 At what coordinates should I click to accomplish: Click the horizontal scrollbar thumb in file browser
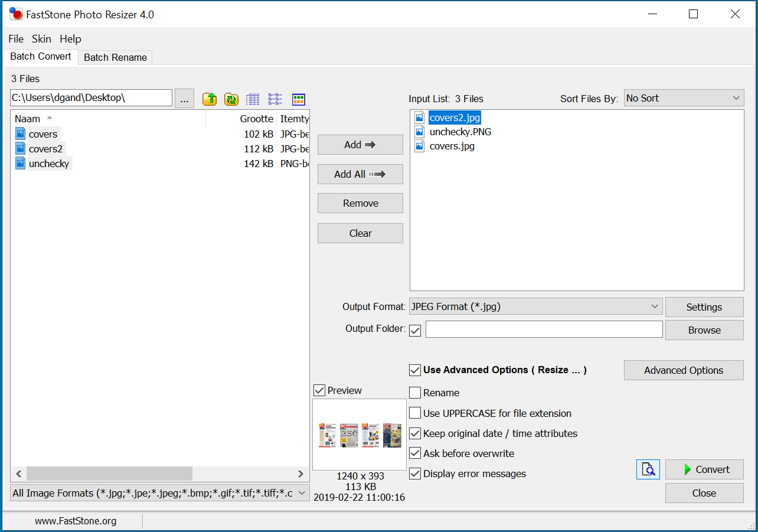pyautogui.click(x=109, y=474)
